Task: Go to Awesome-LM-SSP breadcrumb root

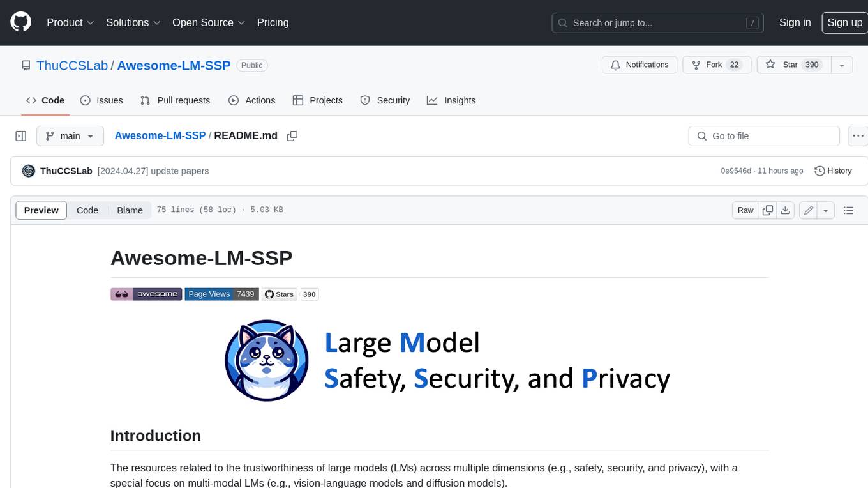Action: point(160,135)
